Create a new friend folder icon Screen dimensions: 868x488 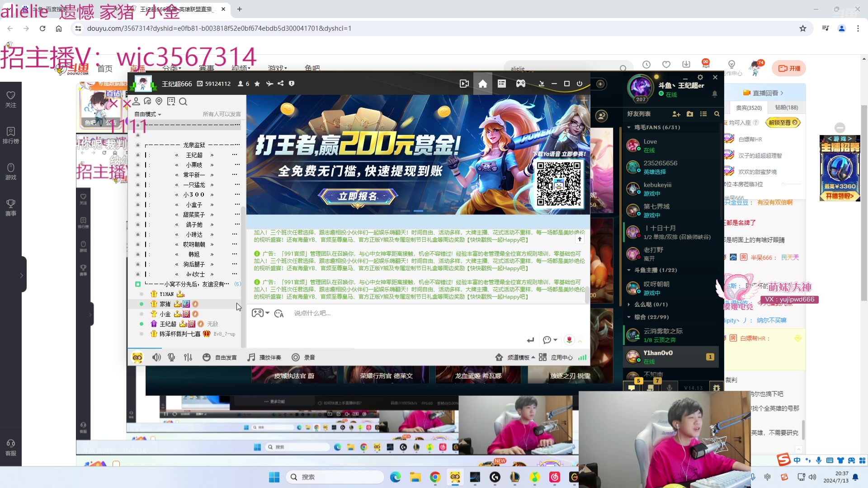690,114
